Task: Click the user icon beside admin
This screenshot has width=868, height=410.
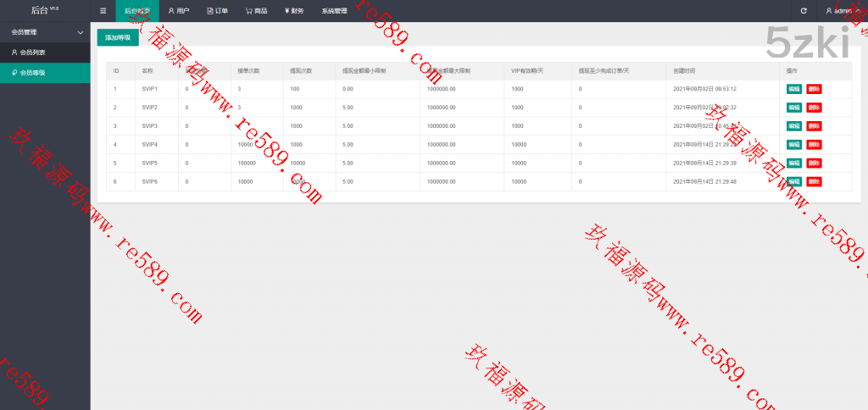Action: point(829,11)
